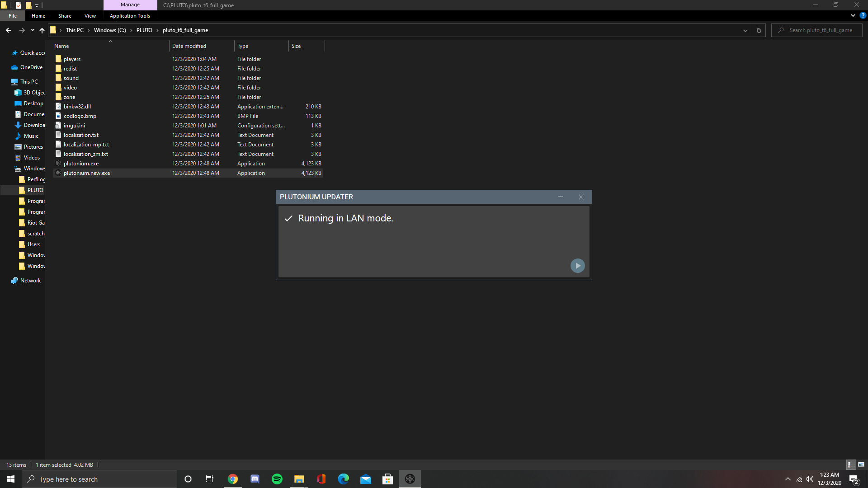
Task: Open Task View from taskbar
Action: pos(210,479)
